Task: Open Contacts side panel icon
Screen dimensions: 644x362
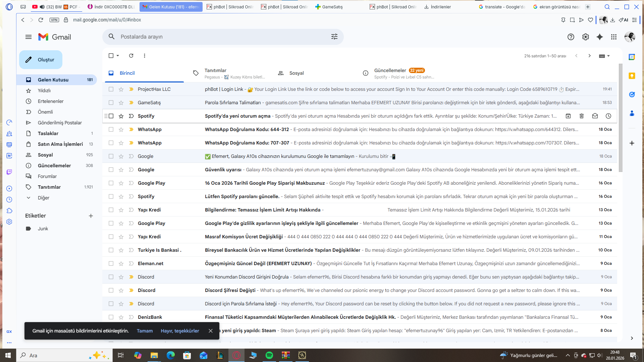Action: (x=632, y=113)
